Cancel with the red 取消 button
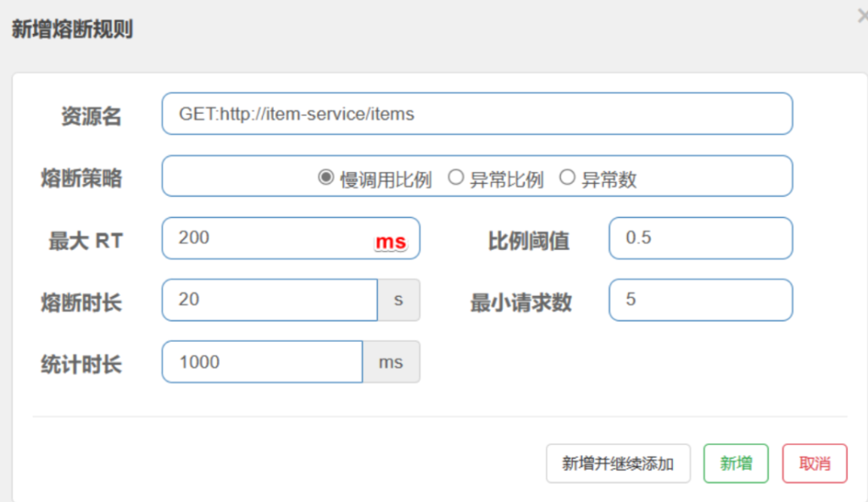Screen dimensions: 868x502 click(814, 464)
